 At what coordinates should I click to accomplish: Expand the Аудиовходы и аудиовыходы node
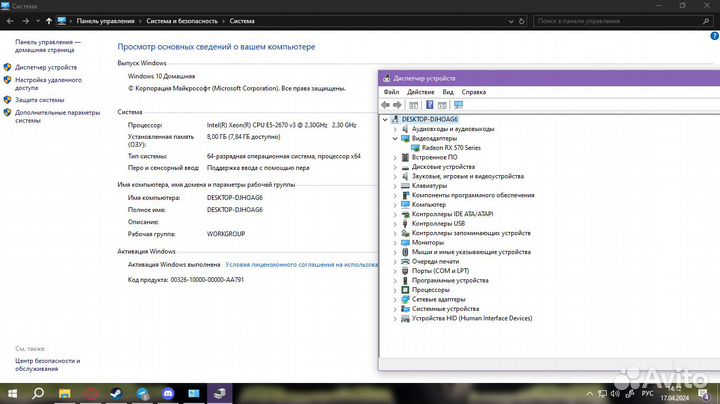pos(395,129)
